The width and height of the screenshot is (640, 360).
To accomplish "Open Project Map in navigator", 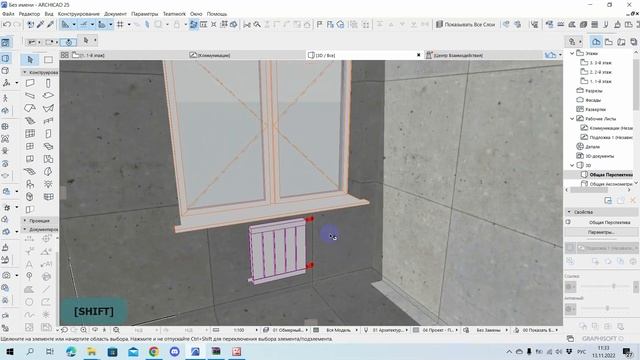I will (x=596, y=42).
